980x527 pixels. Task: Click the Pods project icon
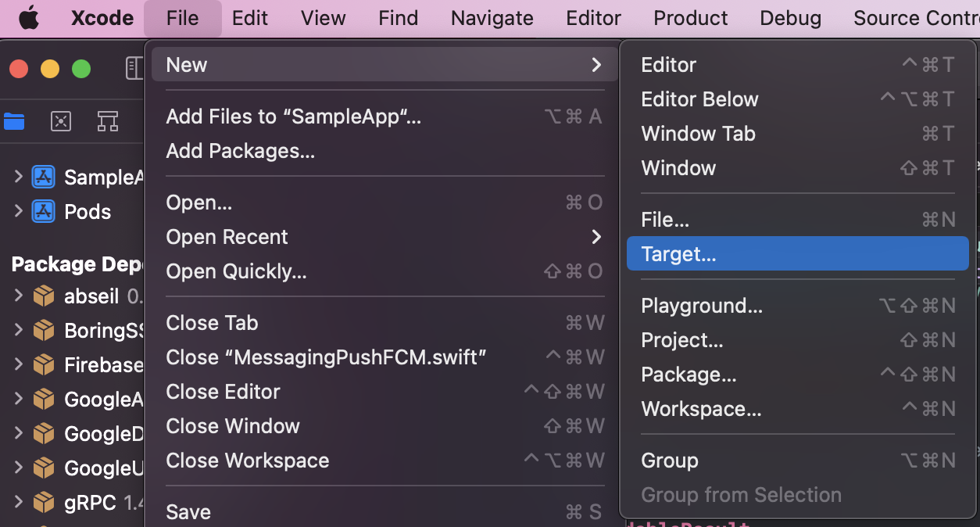pos(43,212)
